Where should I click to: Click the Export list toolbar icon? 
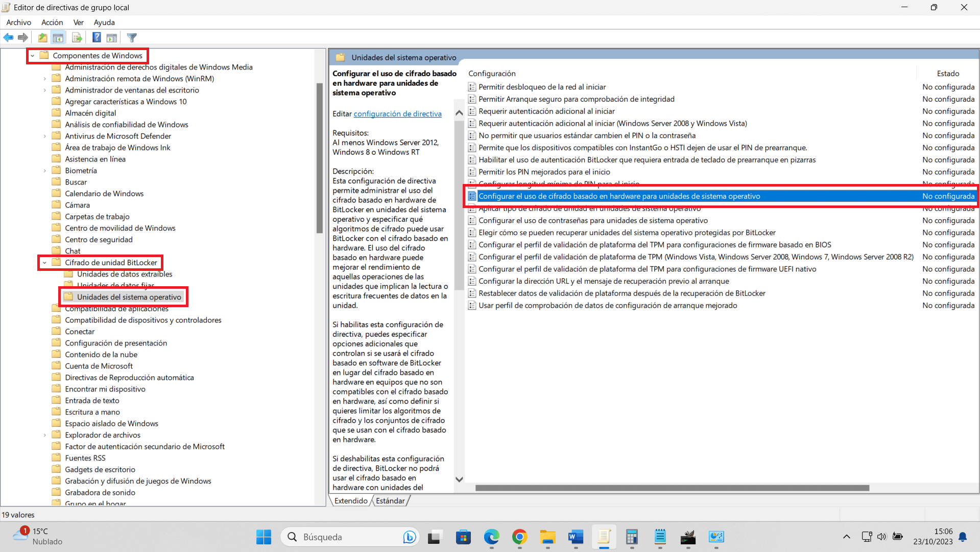point(77,37)
